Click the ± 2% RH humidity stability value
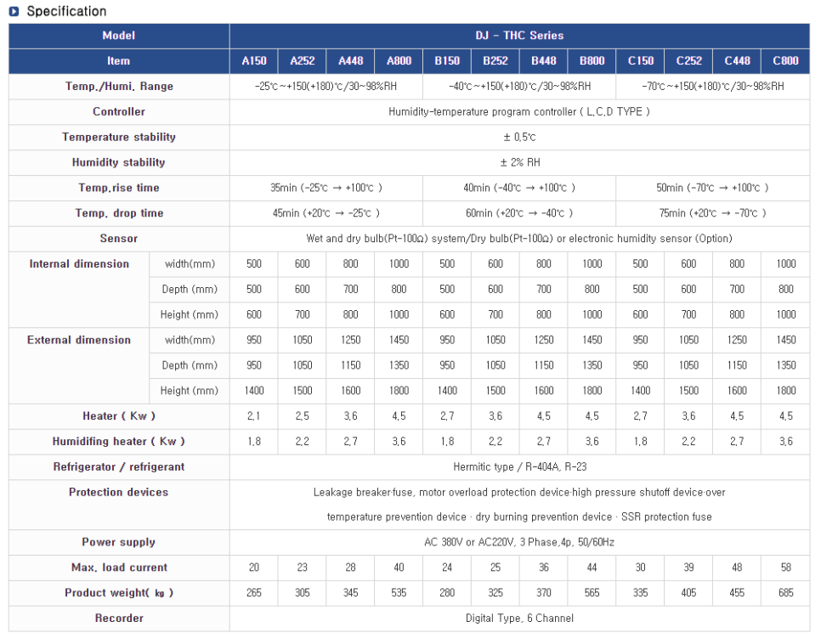The image size is (821, 644). 519,162
